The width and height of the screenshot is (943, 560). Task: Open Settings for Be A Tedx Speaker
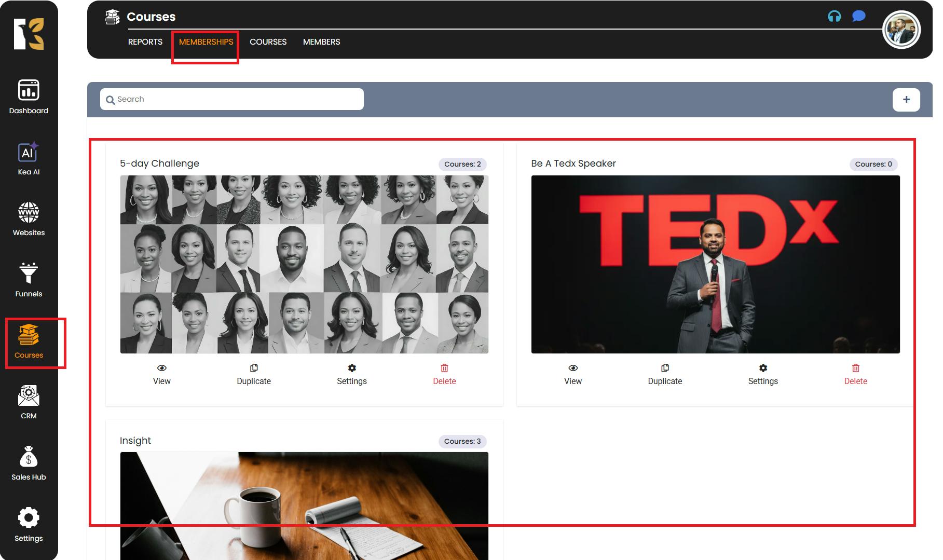[763, 374]
